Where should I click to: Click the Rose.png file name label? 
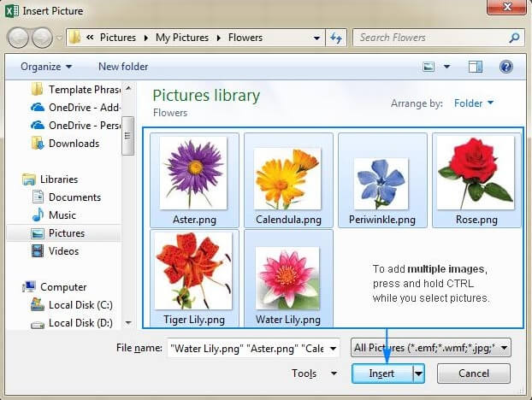(x=476, y=220)
